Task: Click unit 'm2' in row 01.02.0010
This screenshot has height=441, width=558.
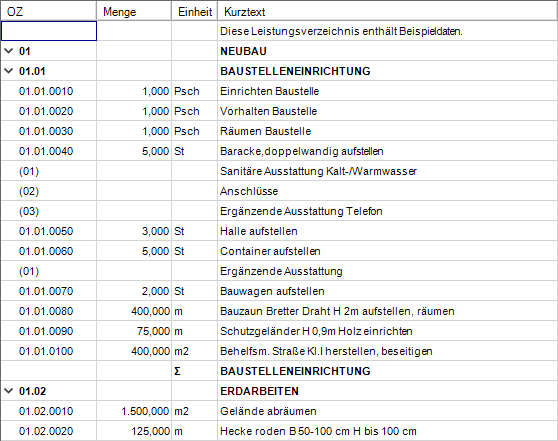Action: tap(181, 411)
